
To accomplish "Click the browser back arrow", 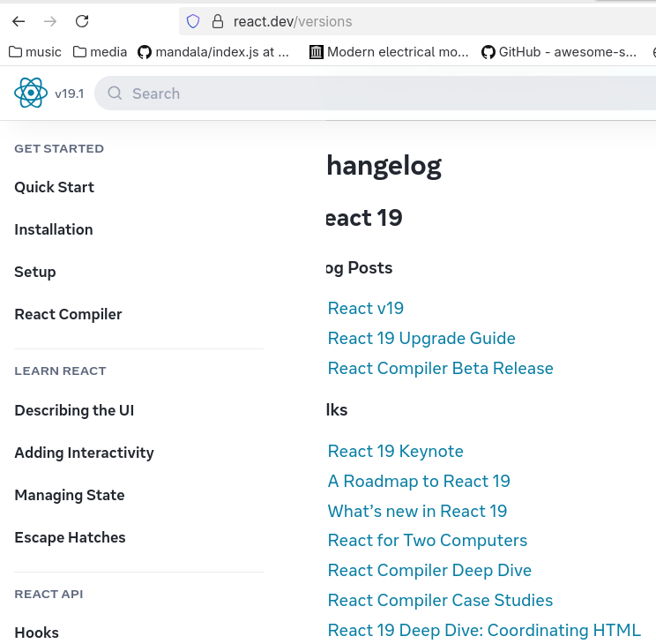I will (x=19, y=21).
